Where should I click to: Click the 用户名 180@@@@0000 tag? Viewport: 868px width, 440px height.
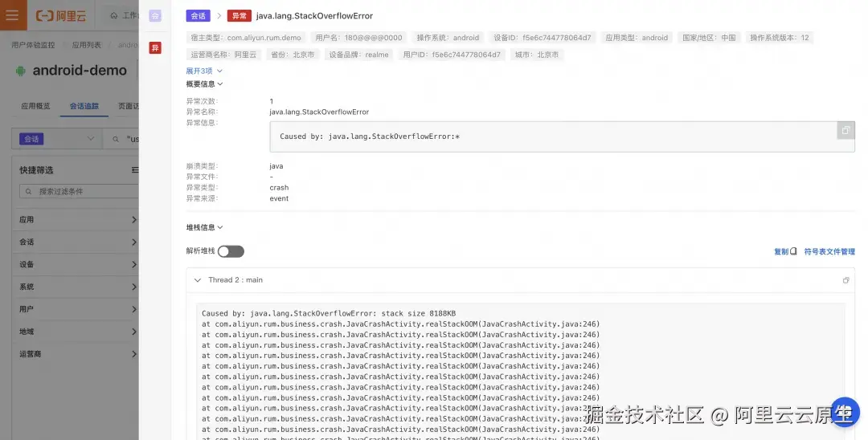point(358,38)
